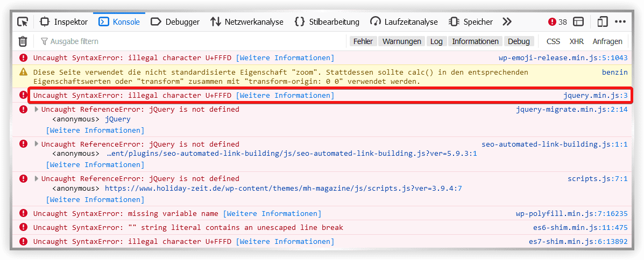The width and height of the screenshot is (644, 260).
Task: Click the Speicher storage icon
Action: (454, 22)
